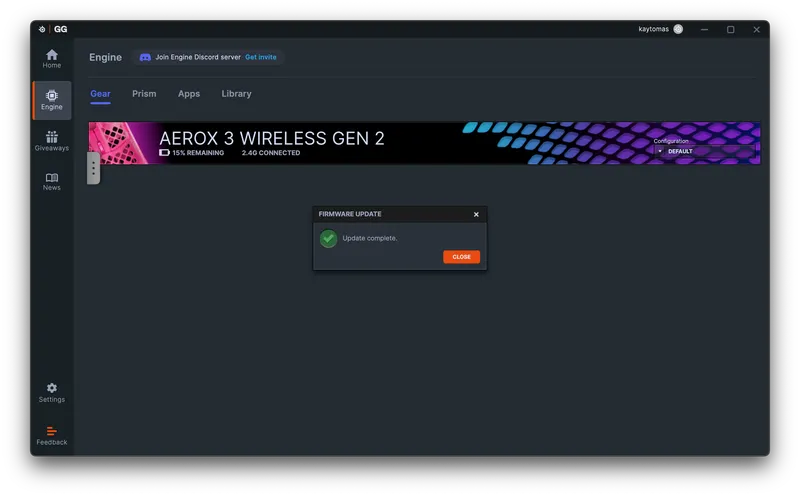Switch to the Prism tab
Image resolution: width=800 pixels, height=496 pixels.
coord(144,94)
